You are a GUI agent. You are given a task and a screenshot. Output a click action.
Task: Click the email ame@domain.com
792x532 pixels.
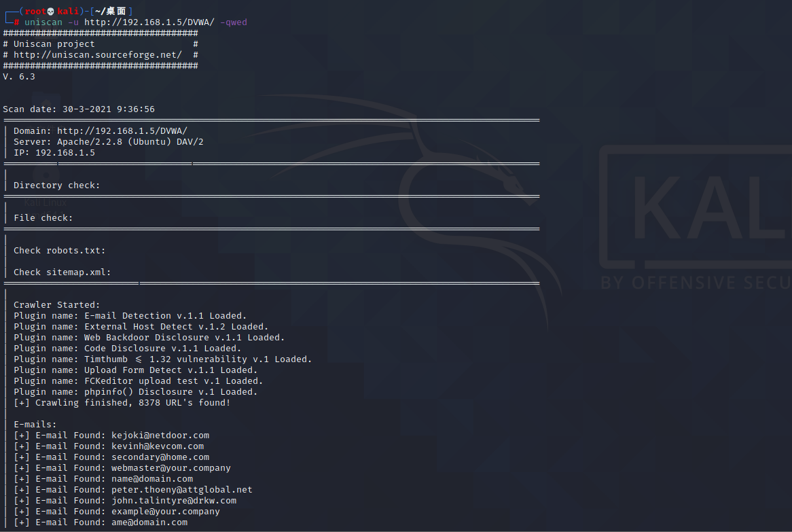pos(149,522)
